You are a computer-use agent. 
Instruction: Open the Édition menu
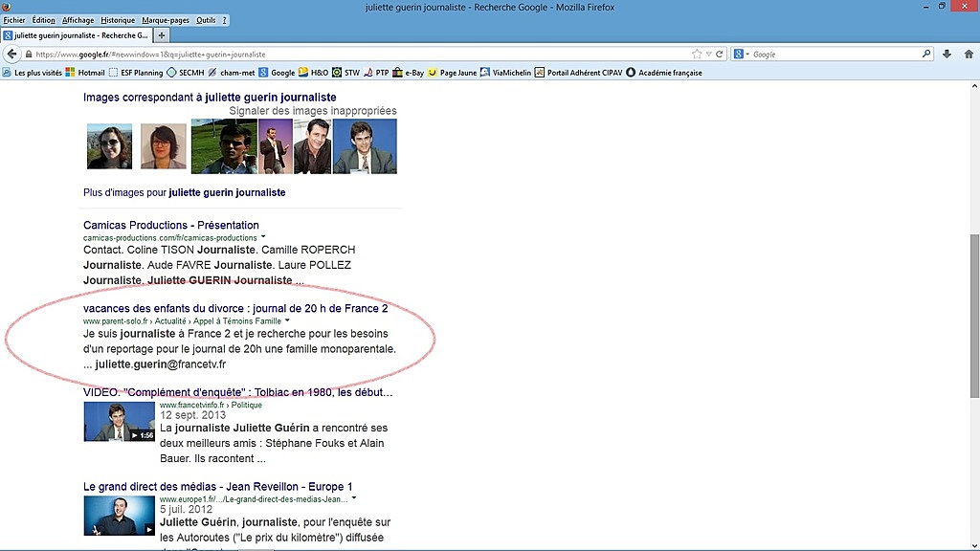(43, 20)
